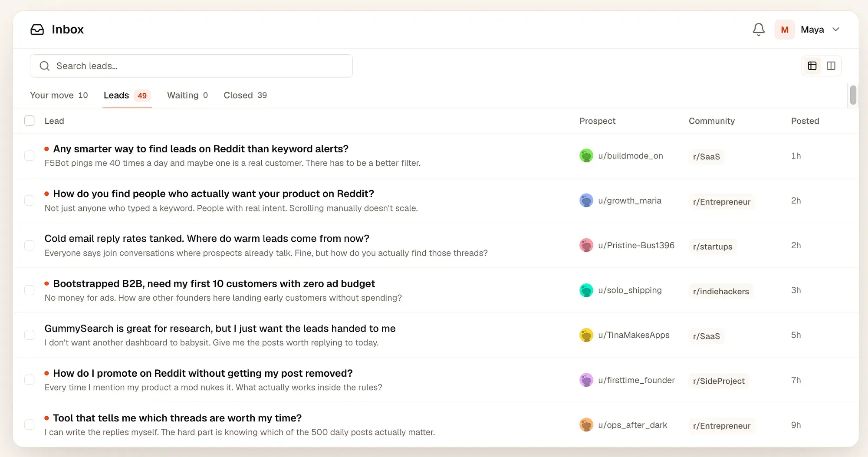Check the Bootstrapped B2B lead

30,290
